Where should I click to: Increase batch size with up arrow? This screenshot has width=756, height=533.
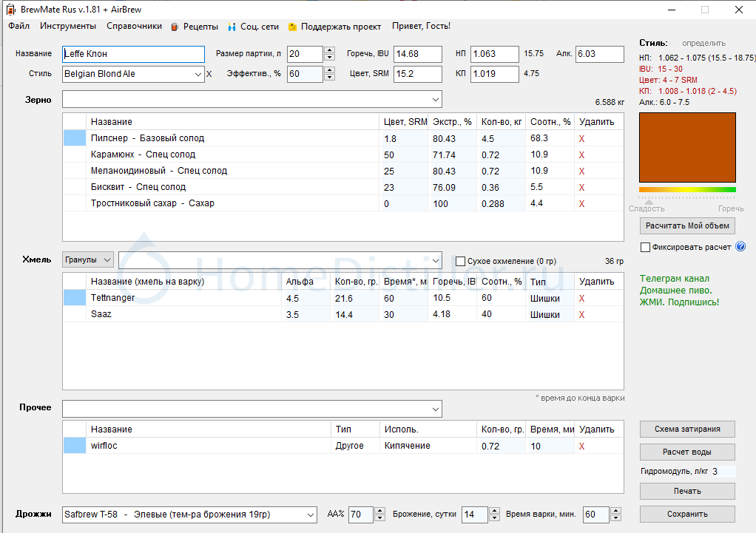coord(330,50)
